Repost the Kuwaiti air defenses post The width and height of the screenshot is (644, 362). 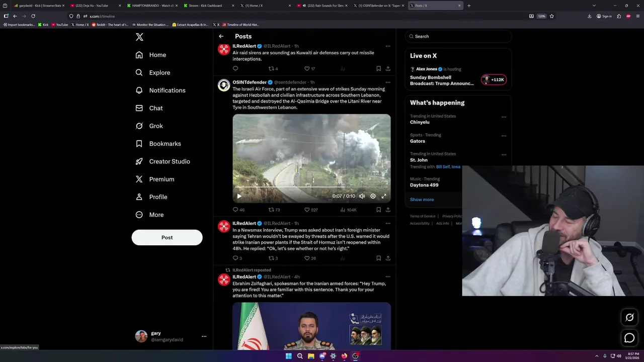[273, 68]
